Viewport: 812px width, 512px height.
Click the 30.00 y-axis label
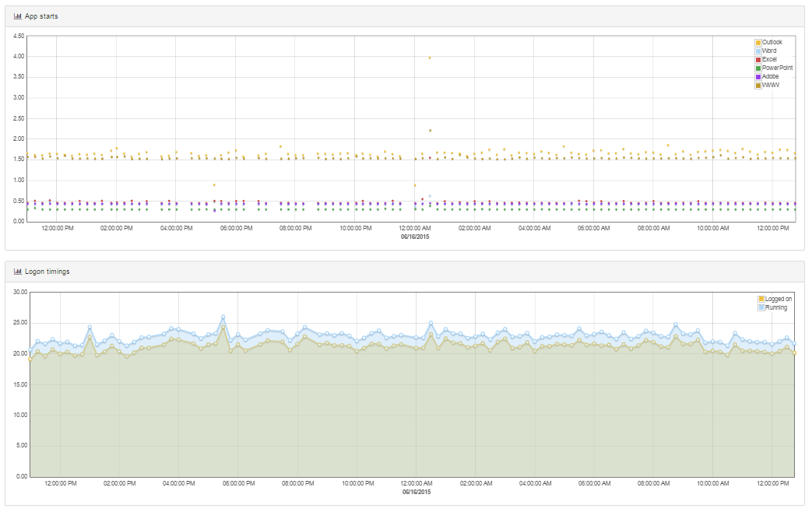click(x=21, y=292)
